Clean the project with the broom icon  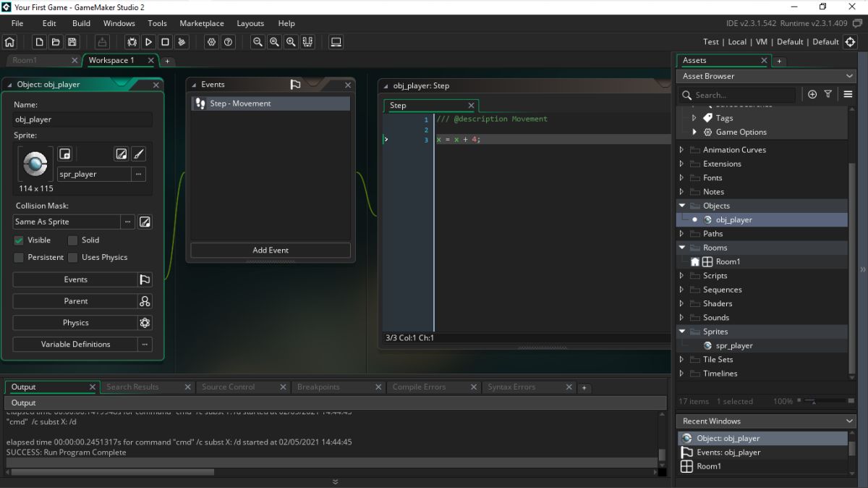pos(182,42)
